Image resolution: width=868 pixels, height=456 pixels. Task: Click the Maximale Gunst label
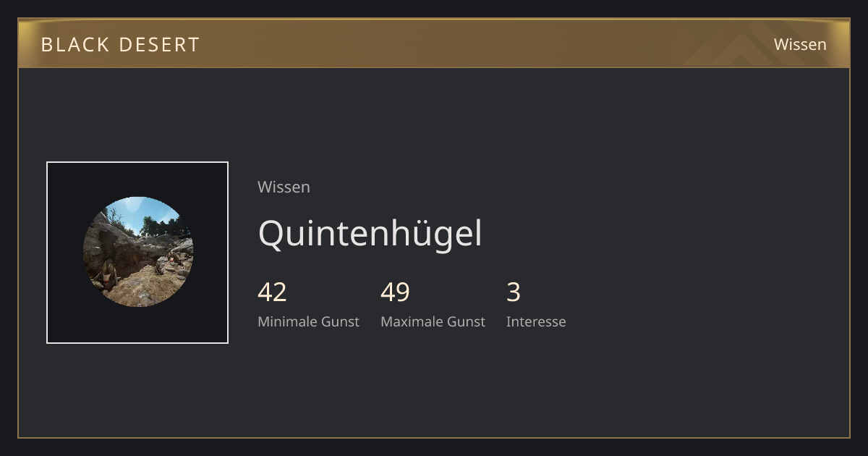coord(433,321)
